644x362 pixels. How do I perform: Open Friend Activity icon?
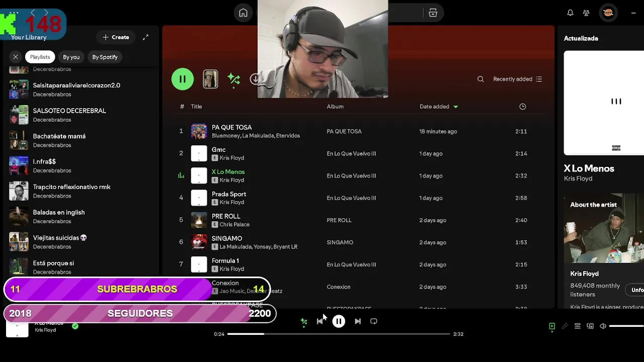[586, 13]
